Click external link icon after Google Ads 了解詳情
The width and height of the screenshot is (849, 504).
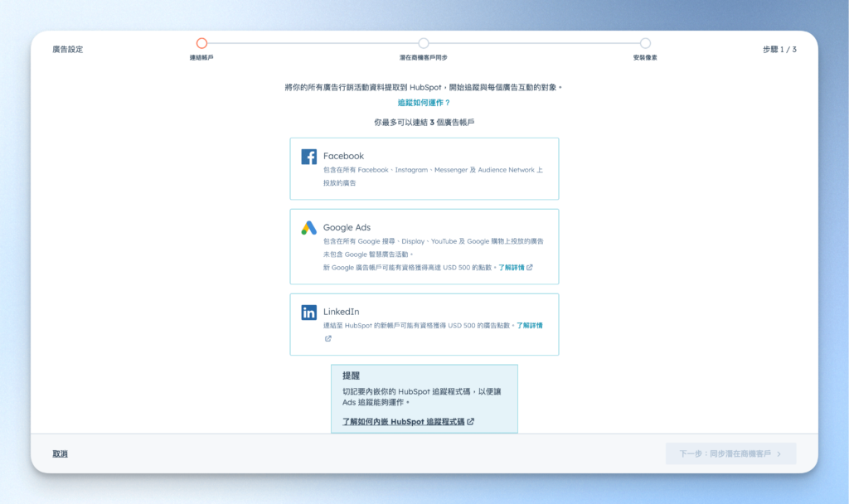click(530, 268)
